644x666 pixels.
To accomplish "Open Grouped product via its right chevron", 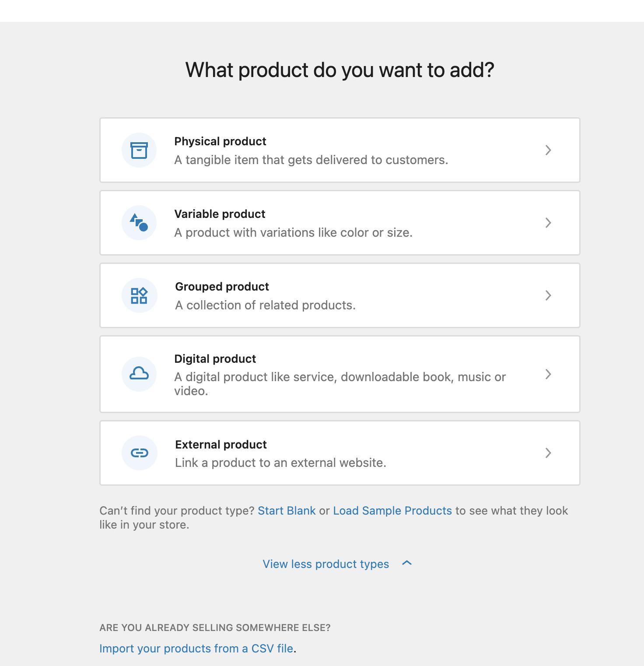I will [548, 295].
